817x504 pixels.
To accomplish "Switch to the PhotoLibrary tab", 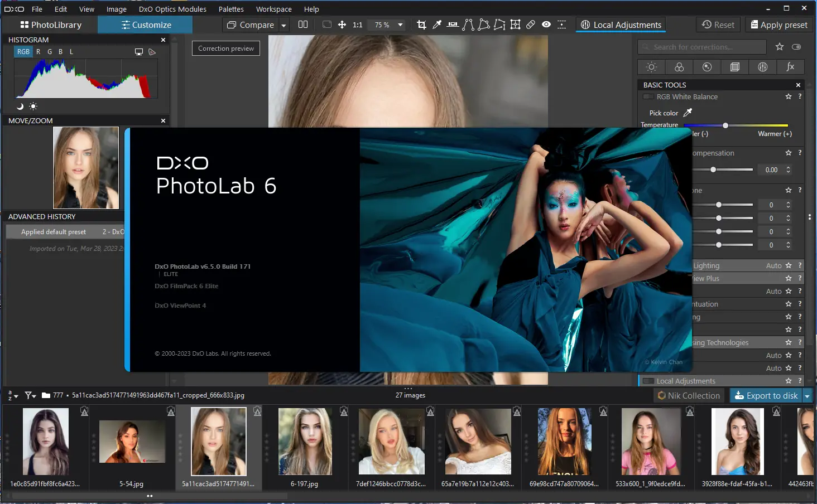I will point(51,25).
